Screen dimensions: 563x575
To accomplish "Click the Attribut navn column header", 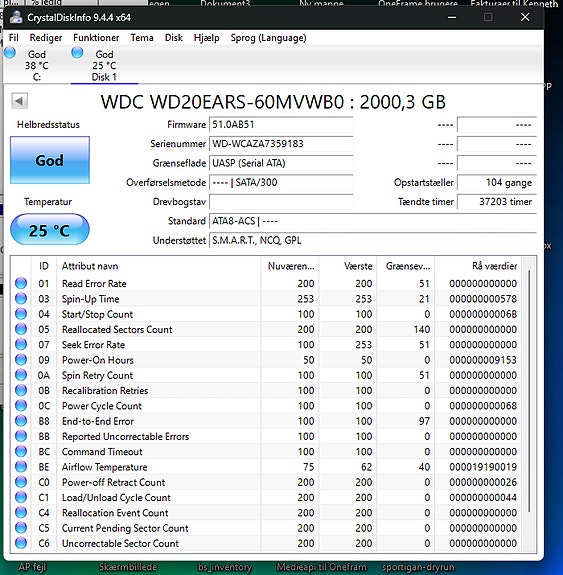I will click(159, 266).
